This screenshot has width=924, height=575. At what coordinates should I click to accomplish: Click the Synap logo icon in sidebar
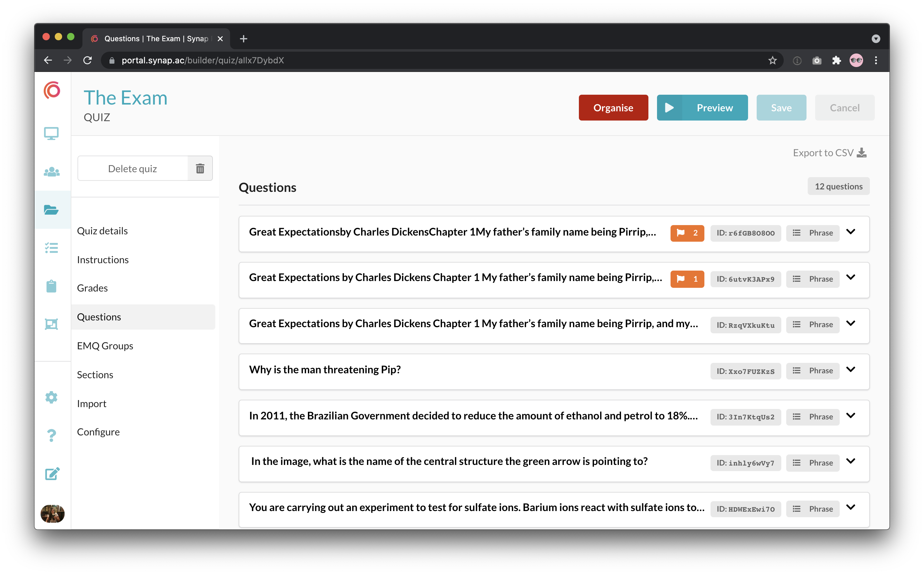coord(52,90)
